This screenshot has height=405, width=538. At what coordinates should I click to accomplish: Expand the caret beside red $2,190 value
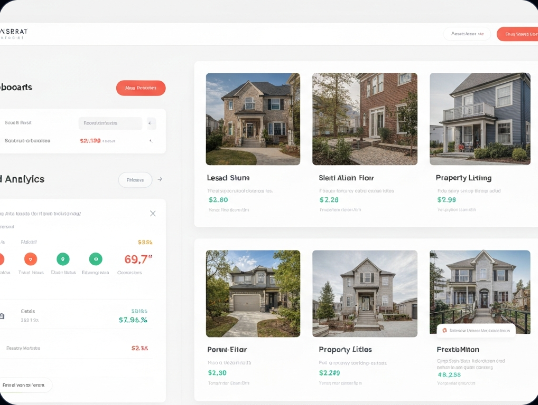tap(150, 141)
